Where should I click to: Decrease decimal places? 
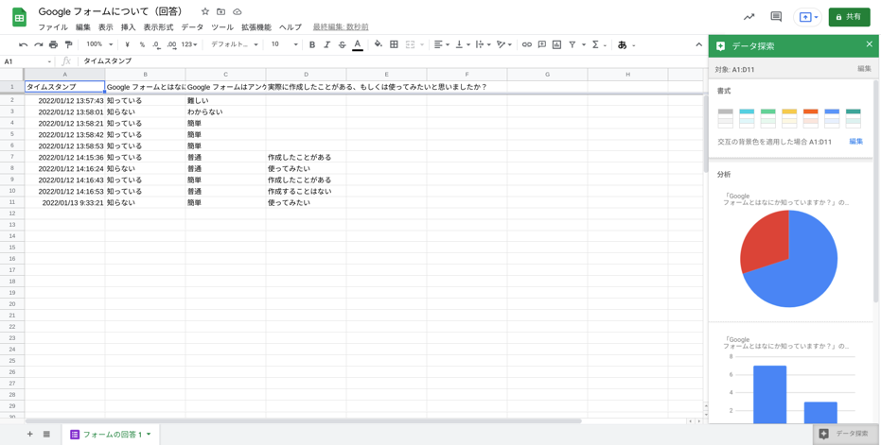tap(156, 44)
